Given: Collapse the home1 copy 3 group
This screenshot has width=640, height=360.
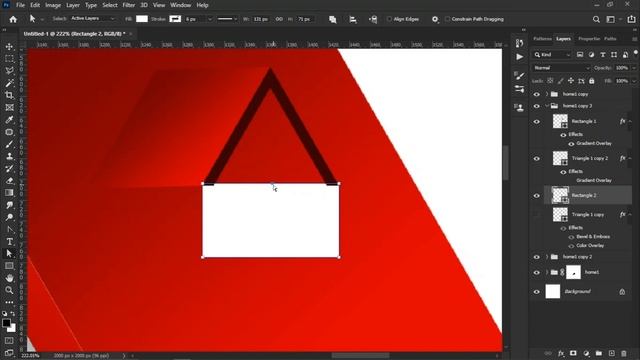Looking at the screenshot, I should pyautogui.click(x=547, y=106).
